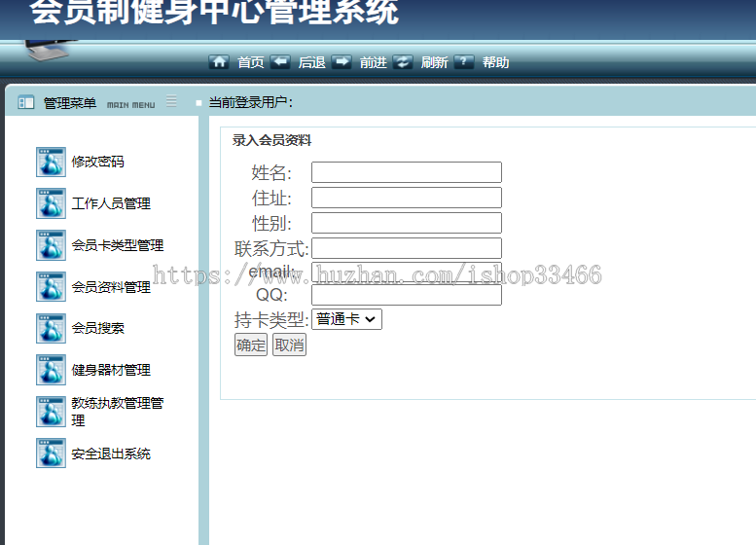Open the 持卡类型 dropdown showing 普通卡
Screen dimensions: 756x545
point(346,319)
